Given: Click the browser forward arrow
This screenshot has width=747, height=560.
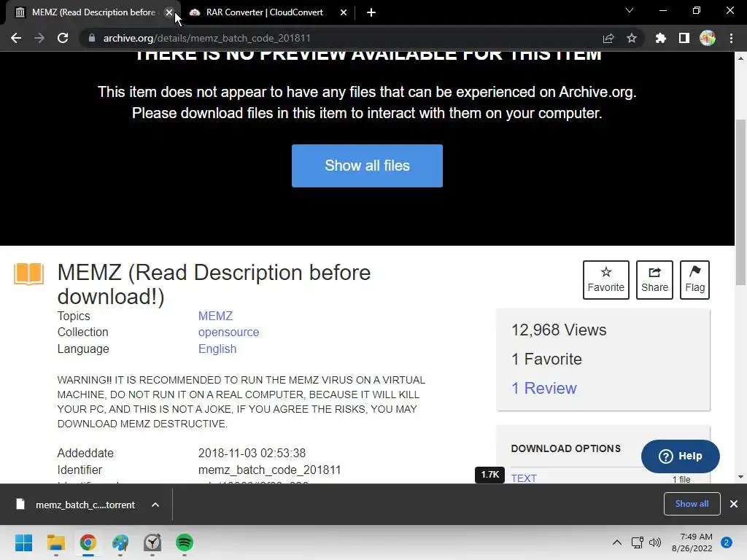Looking at the screenshot, I should click(39, 38).
